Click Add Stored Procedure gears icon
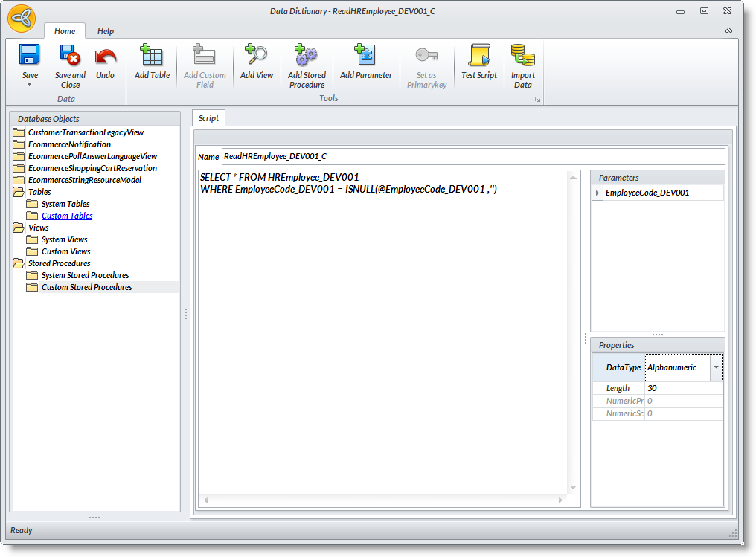The height and width of the screenshot is (557, 756). click(x=307, y=56)
